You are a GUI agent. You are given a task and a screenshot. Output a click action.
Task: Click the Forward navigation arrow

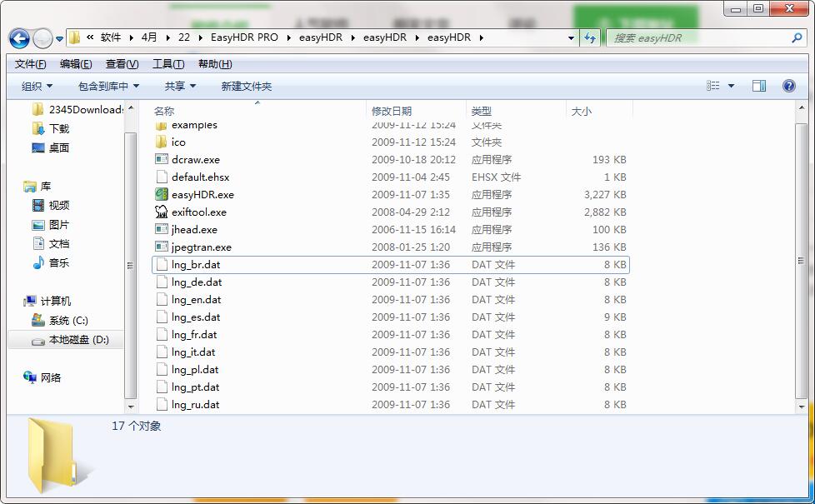tap(42, 38)
